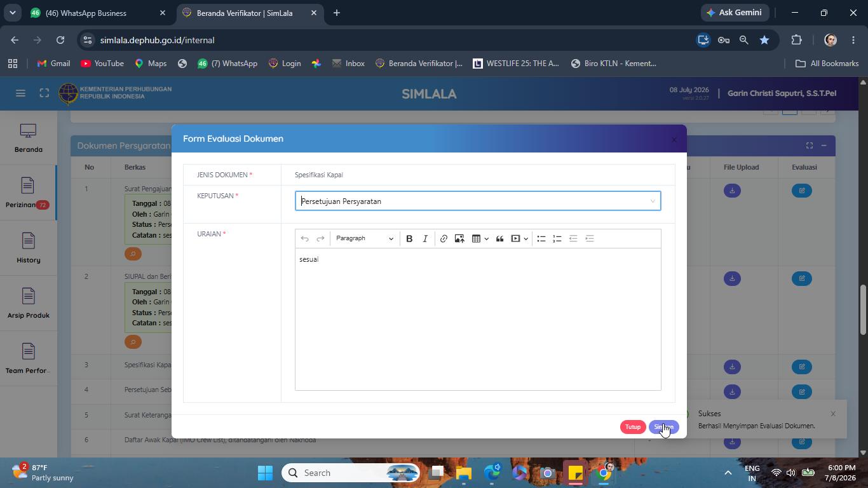The height and width of the screenshot is (488, 868).
Task: Toggle italic formatting in the editor
Action: coord(425,238)
